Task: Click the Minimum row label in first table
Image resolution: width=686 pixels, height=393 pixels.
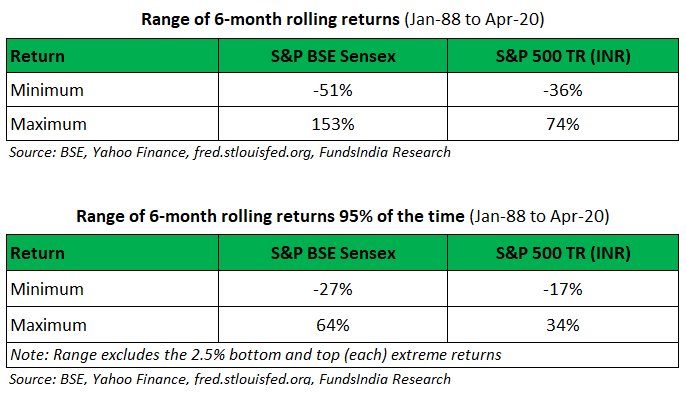Action: pyautogui.click(x=47, y=90)
